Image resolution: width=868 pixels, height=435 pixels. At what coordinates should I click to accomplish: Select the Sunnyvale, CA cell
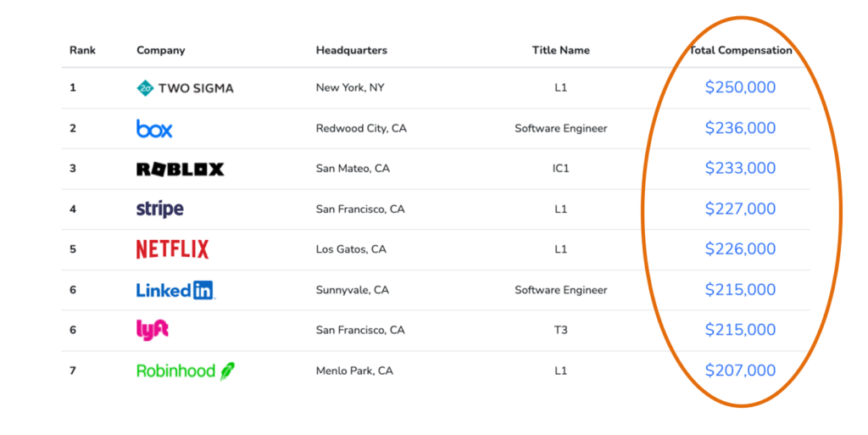[352, 290]
